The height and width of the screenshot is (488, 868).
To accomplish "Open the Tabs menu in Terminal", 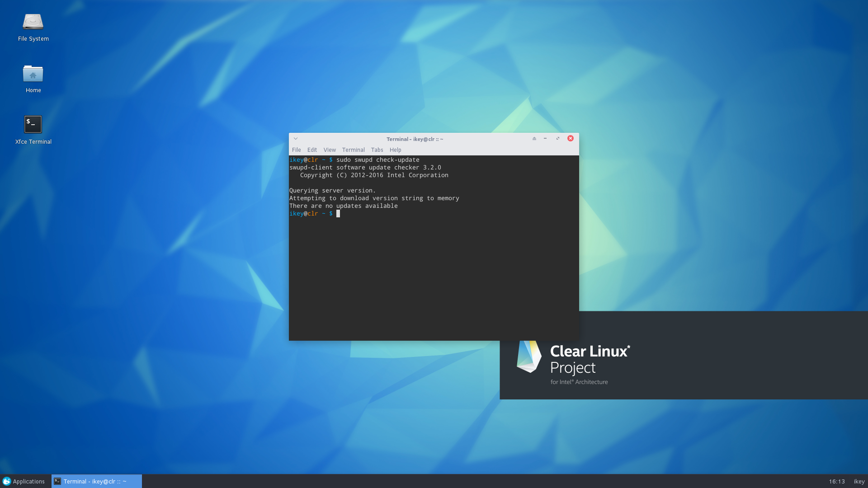I will 377,150.
